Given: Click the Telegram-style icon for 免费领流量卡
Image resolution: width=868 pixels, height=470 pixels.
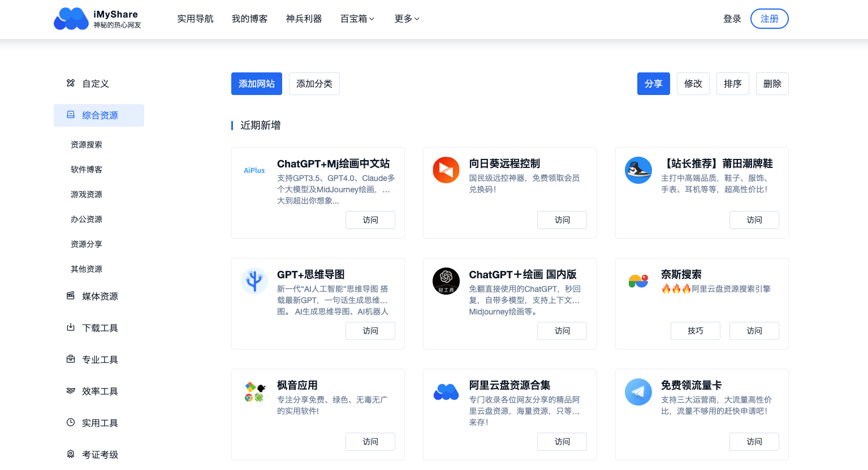Looking at the screenshot, I should 638,392.
